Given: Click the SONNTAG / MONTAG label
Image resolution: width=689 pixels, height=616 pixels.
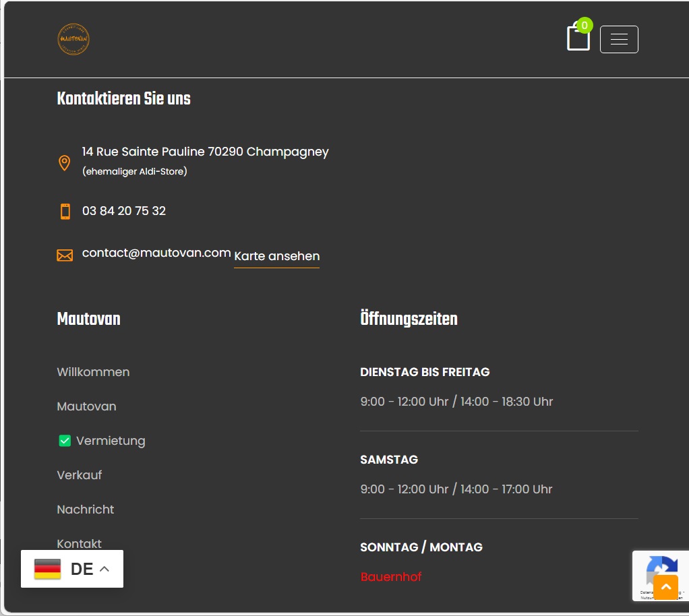Looking at the screenshot, I should 421,547.
